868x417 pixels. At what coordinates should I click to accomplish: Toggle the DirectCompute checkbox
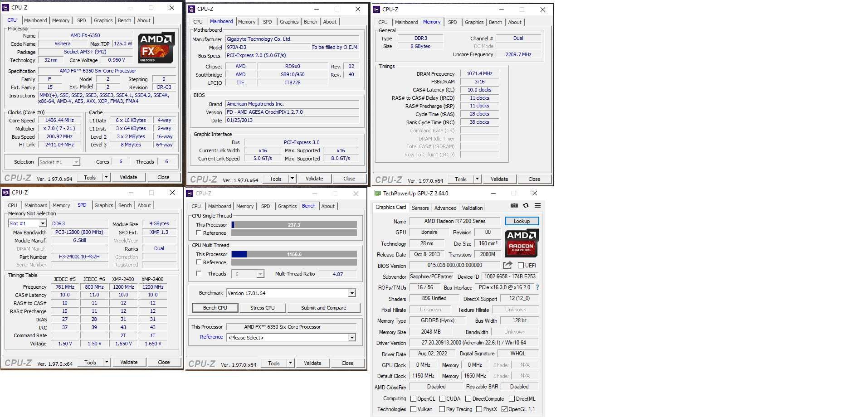[468, 399]
